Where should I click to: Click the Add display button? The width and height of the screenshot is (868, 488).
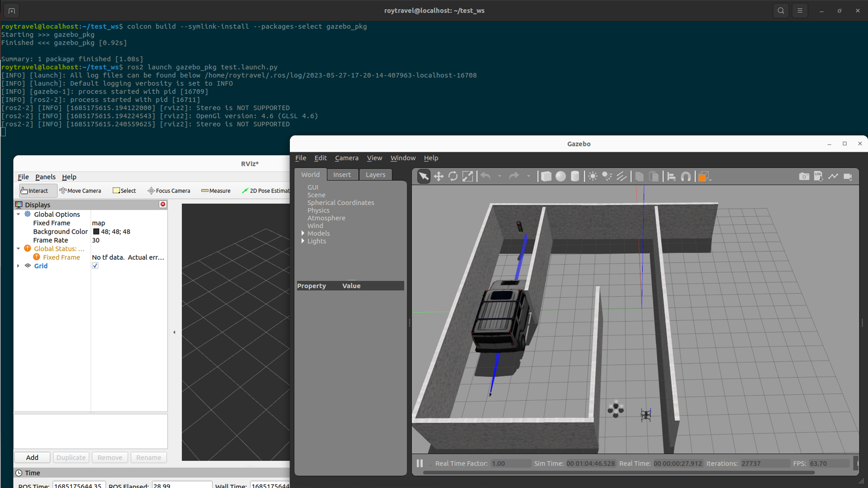32,457
